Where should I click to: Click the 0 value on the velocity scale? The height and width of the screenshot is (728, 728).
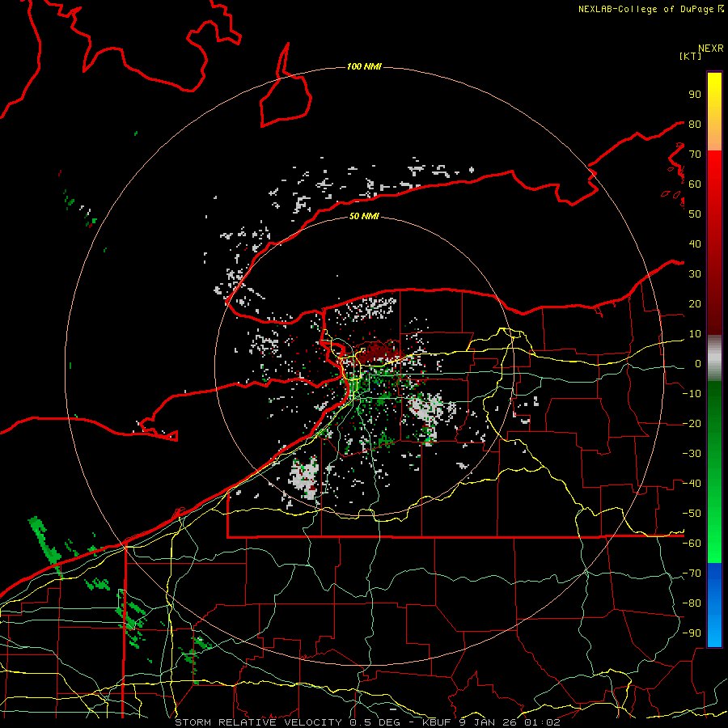(698, 363)
